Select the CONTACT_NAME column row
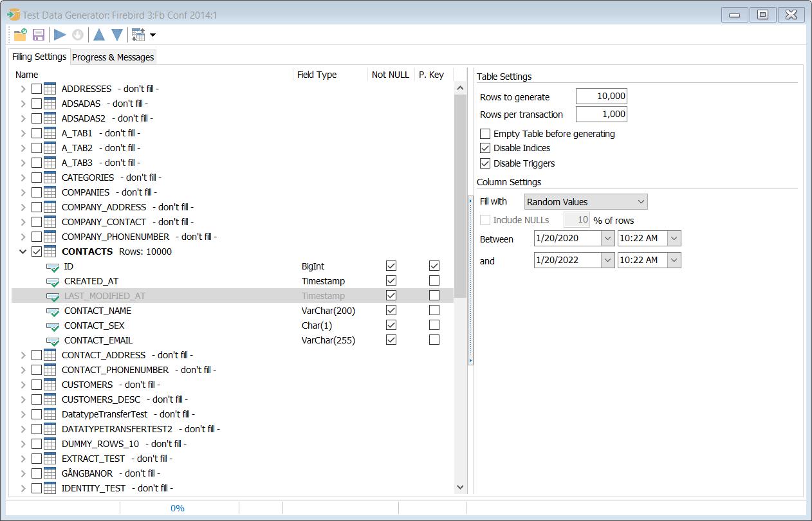Screen dimensions: 812x521 point(98,311)
